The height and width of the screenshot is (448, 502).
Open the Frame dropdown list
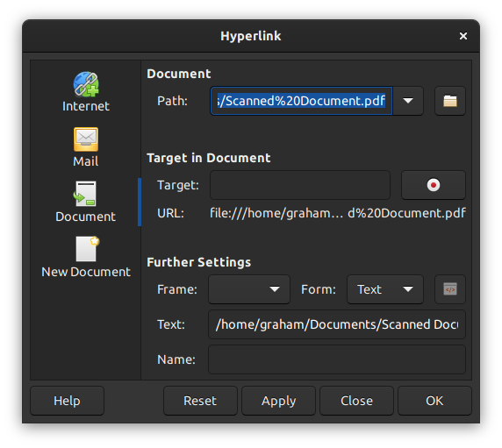tap(249, 289)
